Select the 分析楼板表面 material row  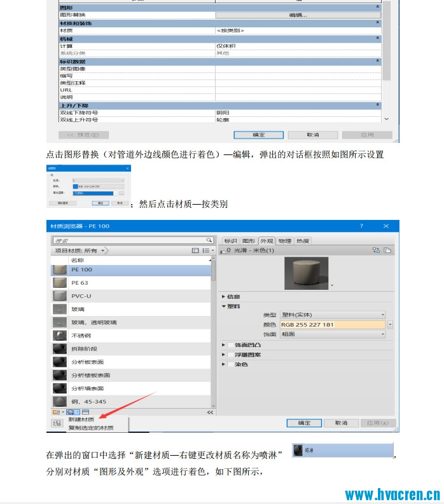(x=131, y=375)
